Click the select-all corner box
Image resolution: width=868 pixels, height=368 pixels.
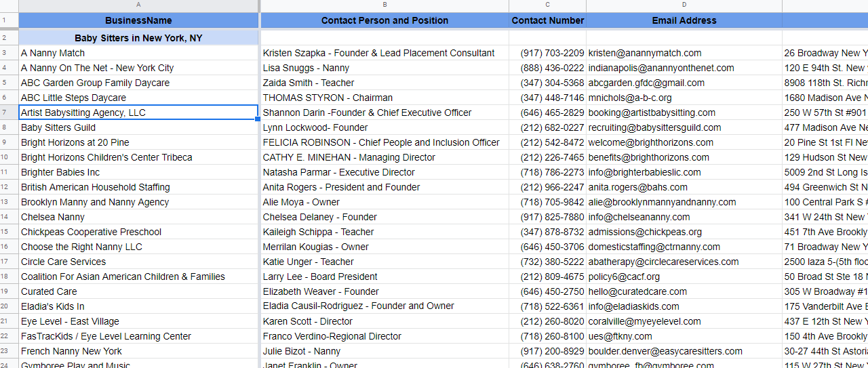(9, 5)
